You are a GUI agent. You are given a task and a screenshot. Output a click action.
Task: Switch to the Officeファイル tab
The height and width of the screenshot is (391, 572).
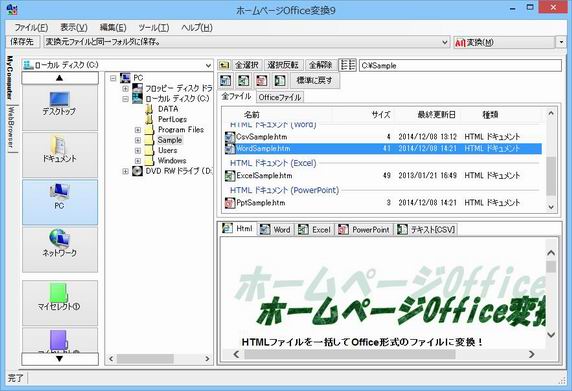[279, 97]
